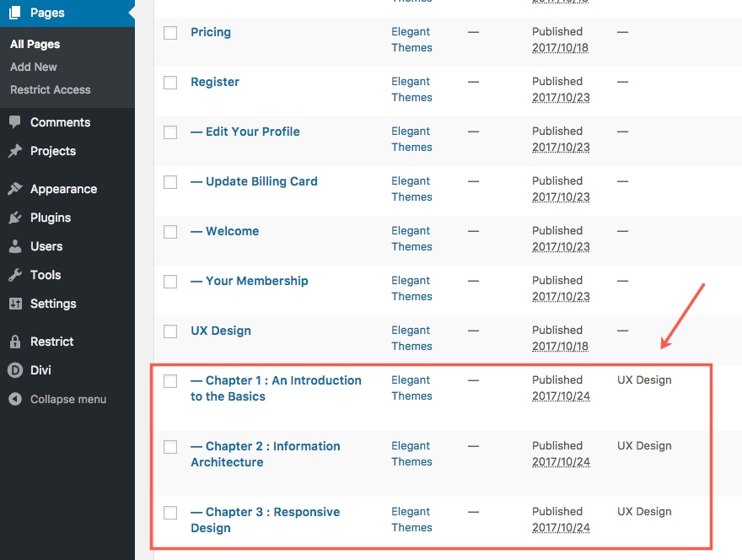Open the Update Billing Card page

254,181
